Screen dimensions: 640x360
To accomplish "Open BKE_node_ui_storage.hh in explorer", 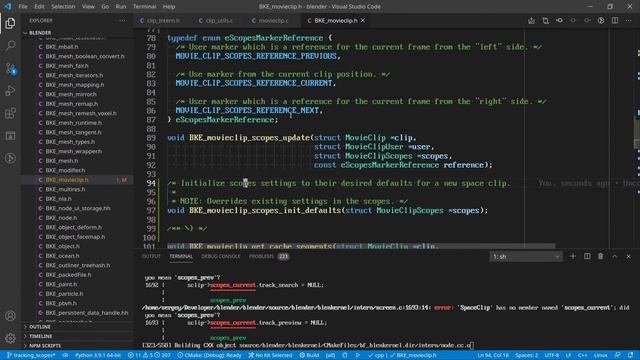I will 78,208.
